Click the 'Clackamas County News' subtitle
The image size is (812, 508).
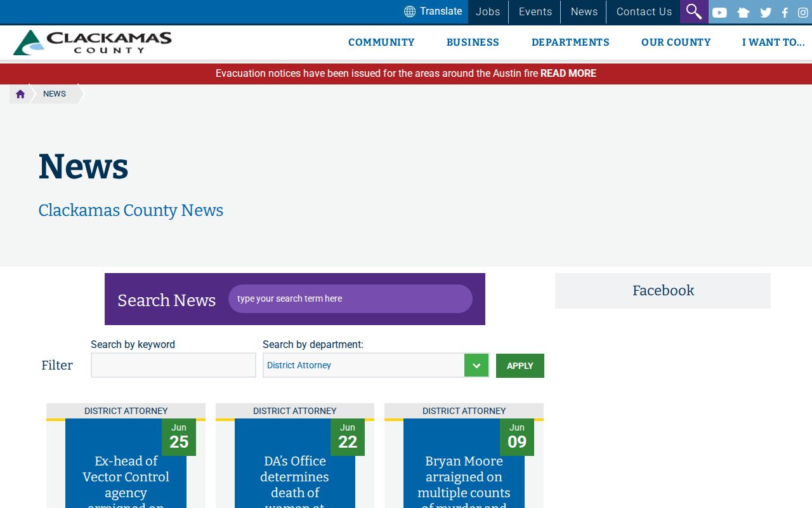[131, 210]
